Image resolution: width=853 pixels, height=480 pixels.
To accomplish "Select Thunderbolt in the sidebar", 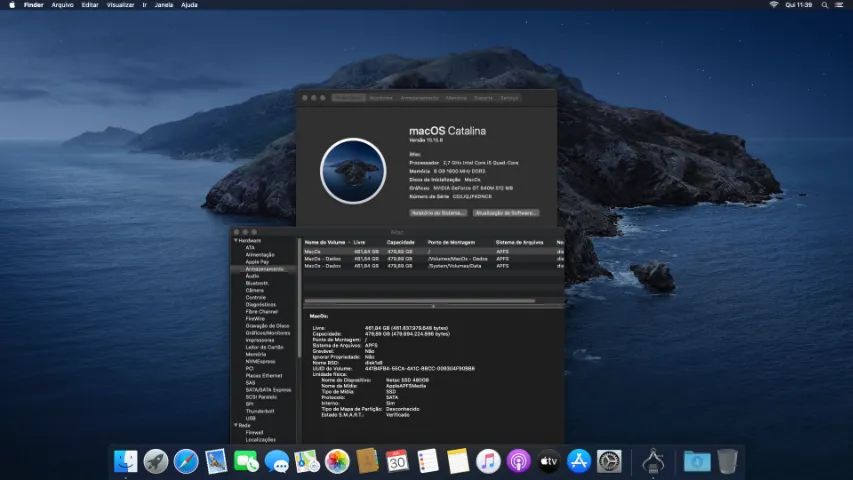I will pos(259,411).
